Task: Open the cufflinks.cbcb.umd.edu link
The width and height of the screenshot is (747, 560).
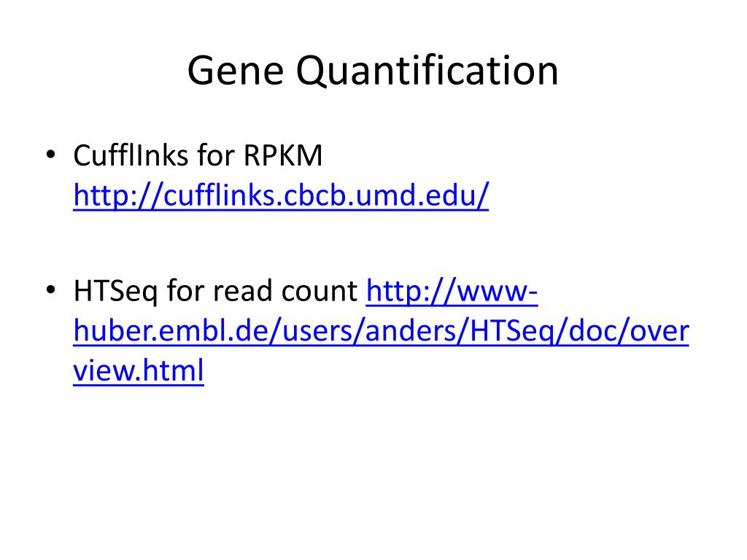Action: 281,195
